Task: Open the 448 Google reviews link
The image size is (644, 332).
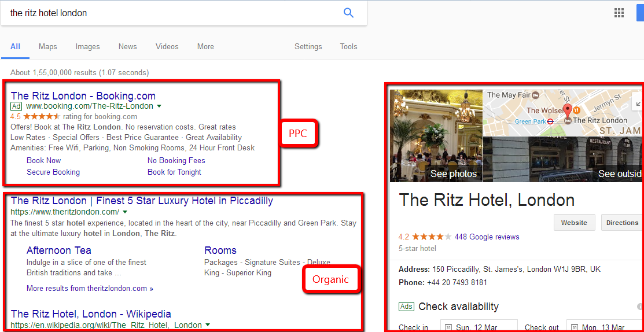Action: 487,237
